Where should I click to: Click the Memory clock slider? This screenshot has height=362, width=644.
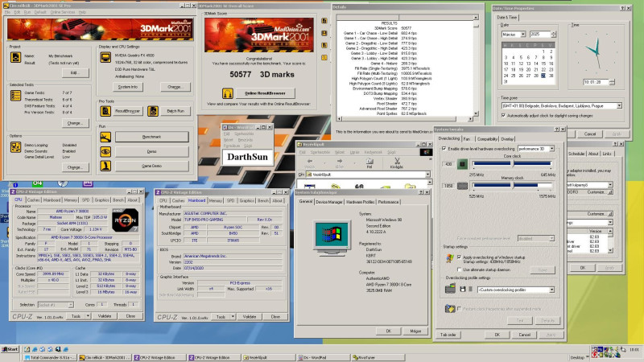(x=512, y=186)
